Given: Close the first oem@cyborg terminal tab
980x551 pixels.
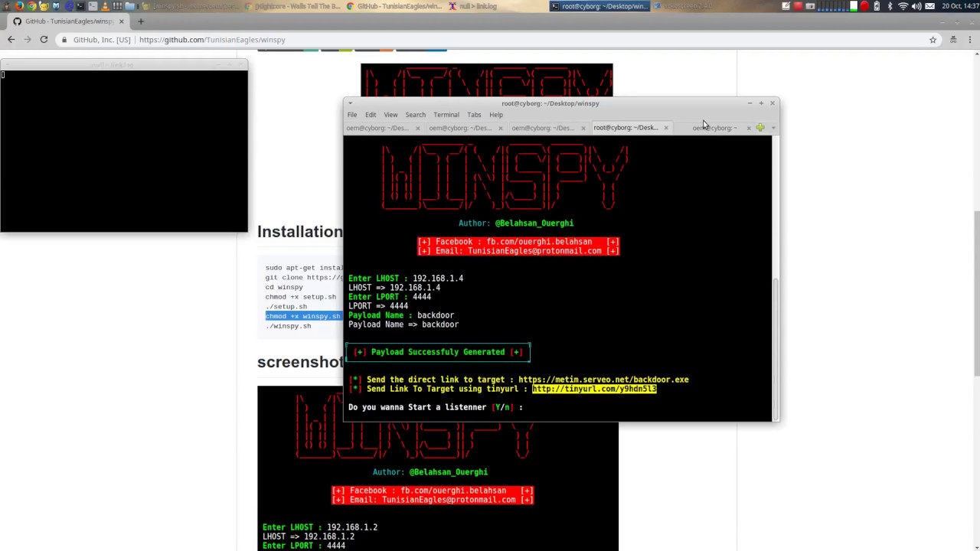Looking at the screenshot, I should pyautogui.click(x=418, y=128).
